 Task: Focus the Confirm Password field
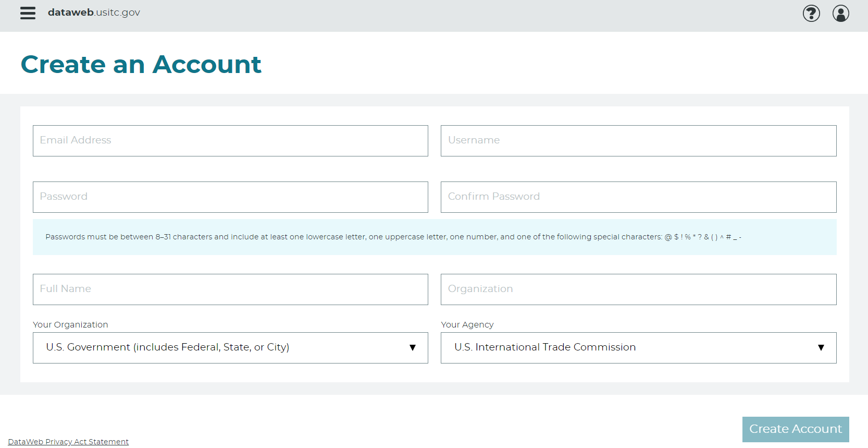638,197
